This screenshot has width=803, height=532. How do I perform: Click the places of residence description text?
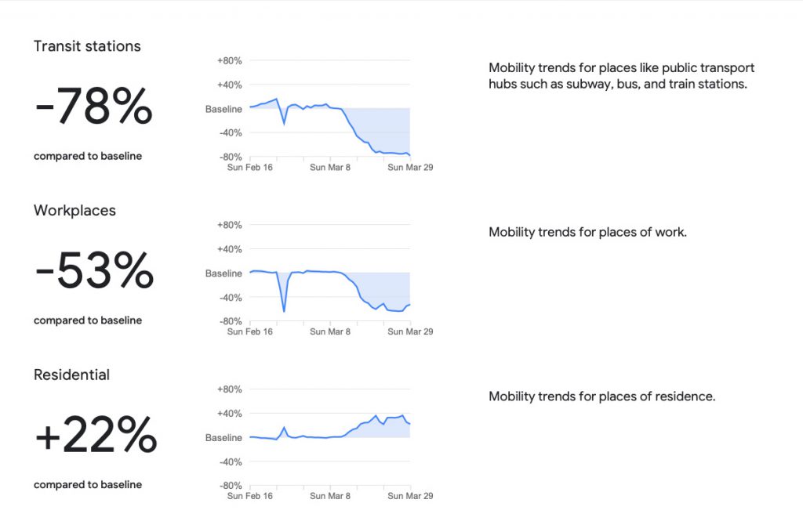coord(601,396)
